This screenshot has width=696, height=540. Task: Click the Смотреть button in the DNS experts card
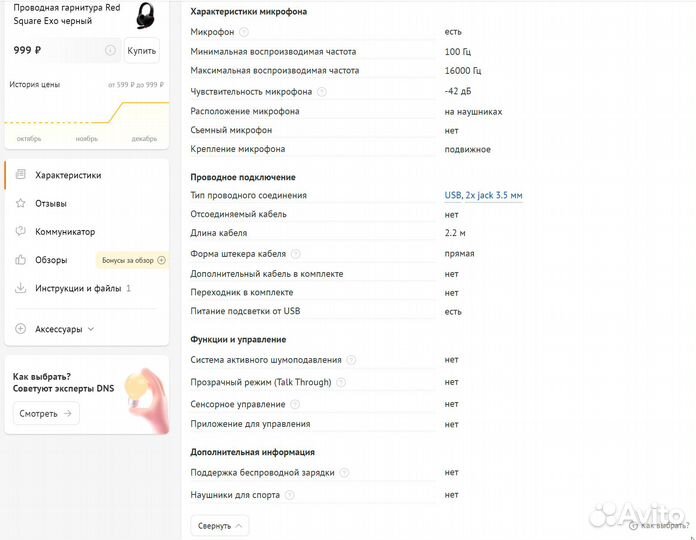point(46,413)
